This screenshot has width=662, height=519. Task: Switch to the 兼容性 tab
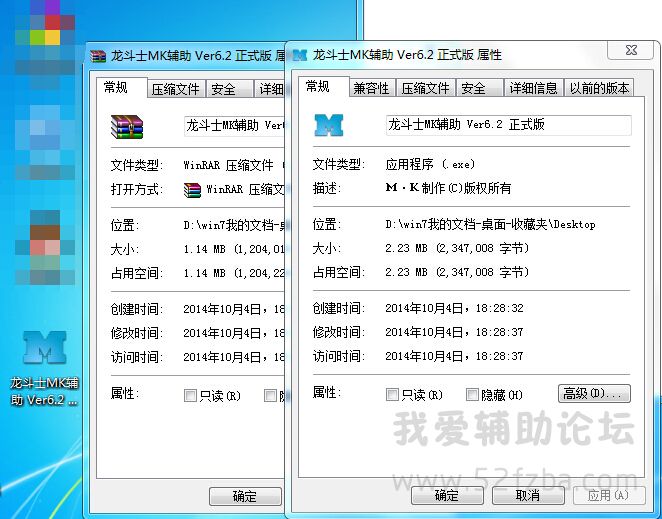click(x=372, y=88)
